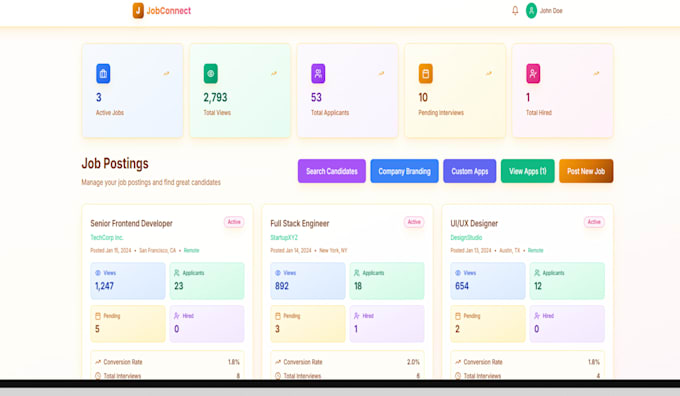Open the UI/UX Designer job title
Viewport: 680px width, 396px height.
474,223
